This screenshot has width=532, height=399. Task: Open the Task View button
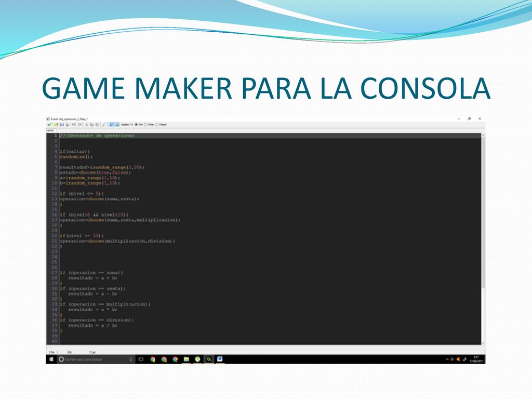141,360
